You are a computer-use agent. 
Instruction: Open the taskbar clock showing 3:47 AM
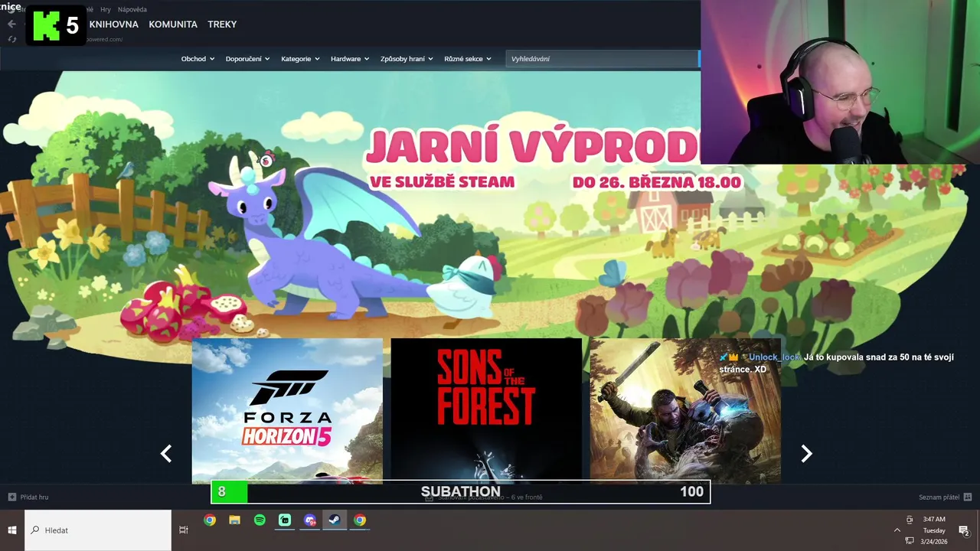pyautogui.click(x=934, y=530)
